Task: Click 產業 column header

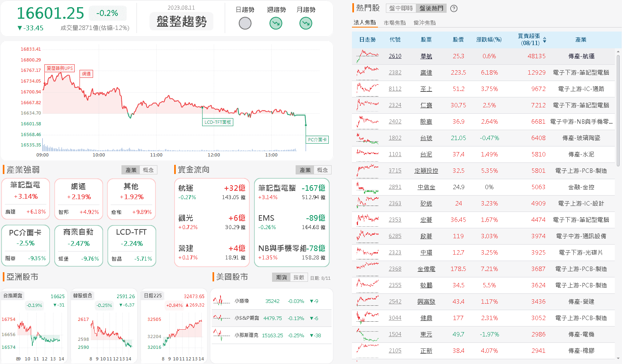Action: [581, 40]
